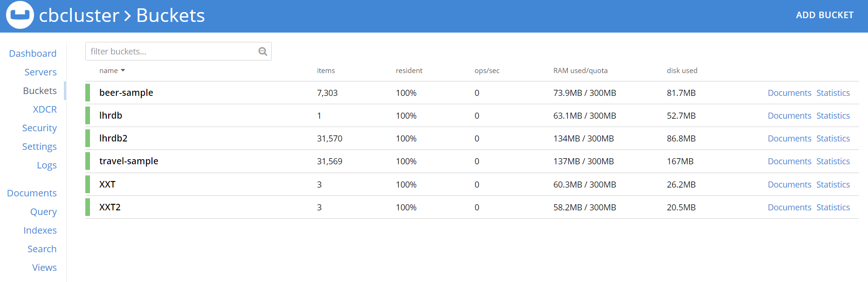Open Search in the sidebar
The image size is (868, 282).
(x=42, y=249)
